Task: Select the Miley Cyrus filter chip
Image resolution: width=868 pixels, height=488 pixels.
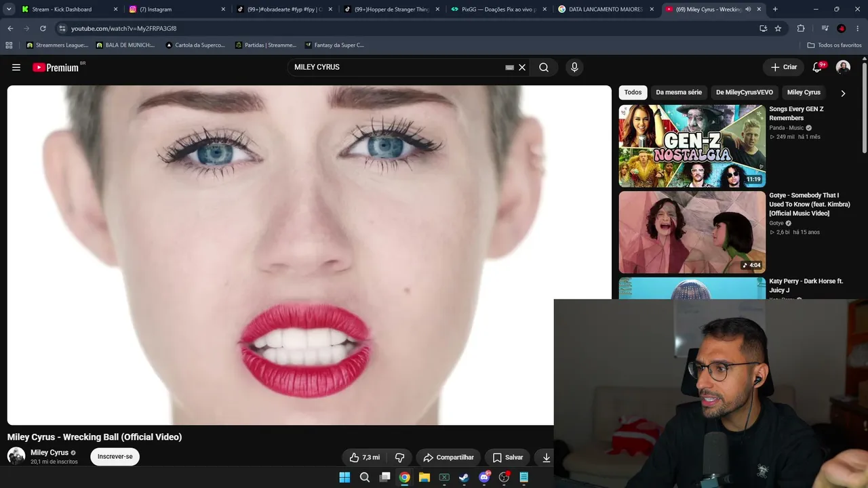Action: coord(804,92)
